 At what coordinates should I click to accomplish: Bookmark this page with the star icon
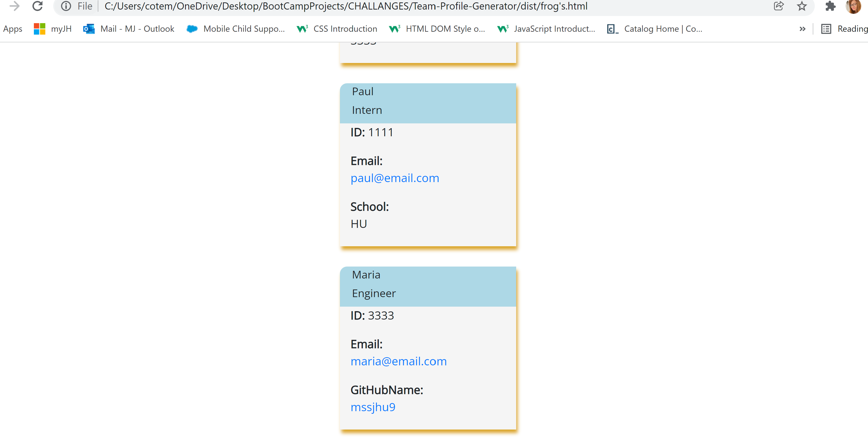802,6
